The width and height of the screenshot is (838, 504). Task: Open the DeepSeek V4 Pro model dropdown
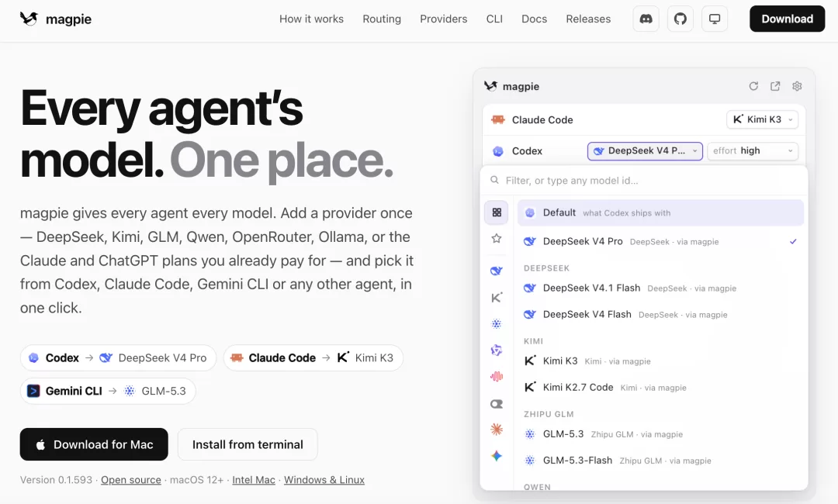[x=645, y=151]
